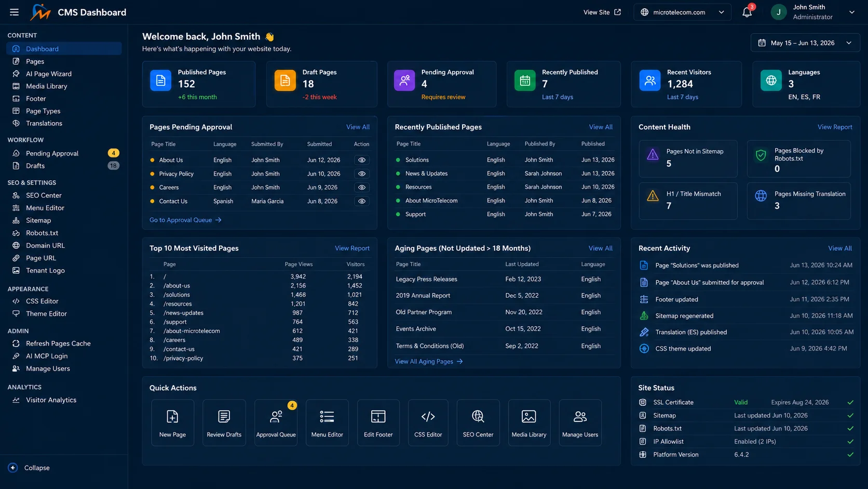Preview the Privacy Policy pending page
The height and width of the screenshot is (489, 868).
coord(362,174)
